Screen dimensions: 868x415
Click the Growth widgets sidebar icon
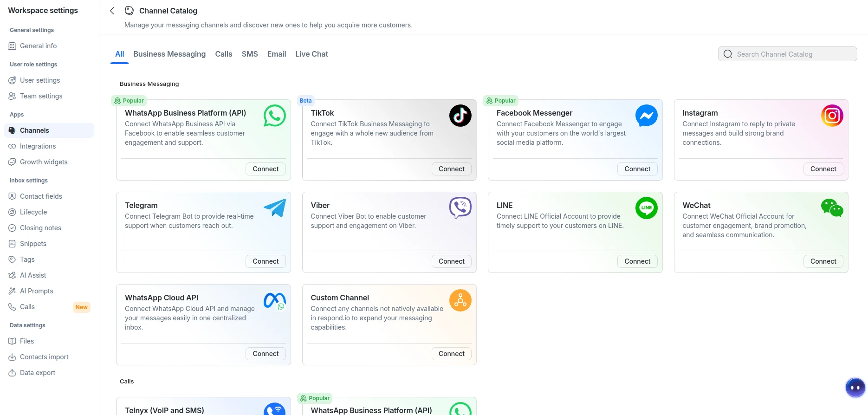click(x=12, y=162)
